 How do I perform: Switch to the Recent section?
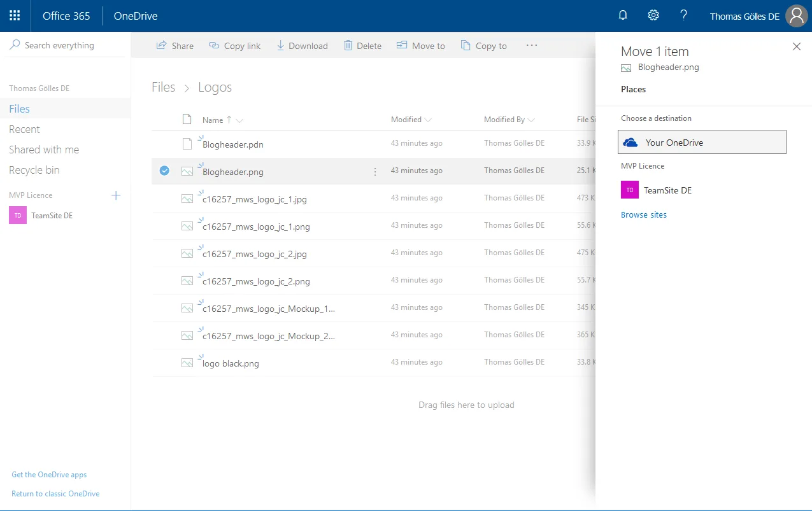click(24, 129)
